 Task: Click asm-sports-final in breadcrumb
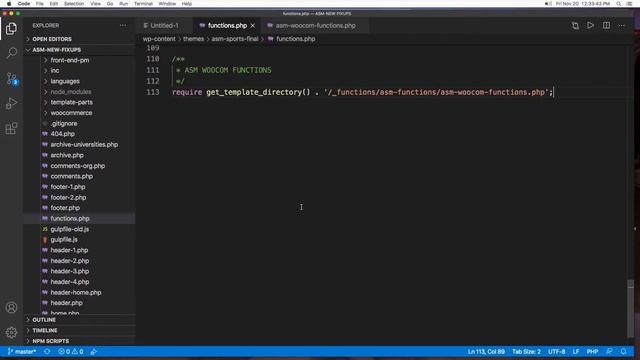point(235,39)
